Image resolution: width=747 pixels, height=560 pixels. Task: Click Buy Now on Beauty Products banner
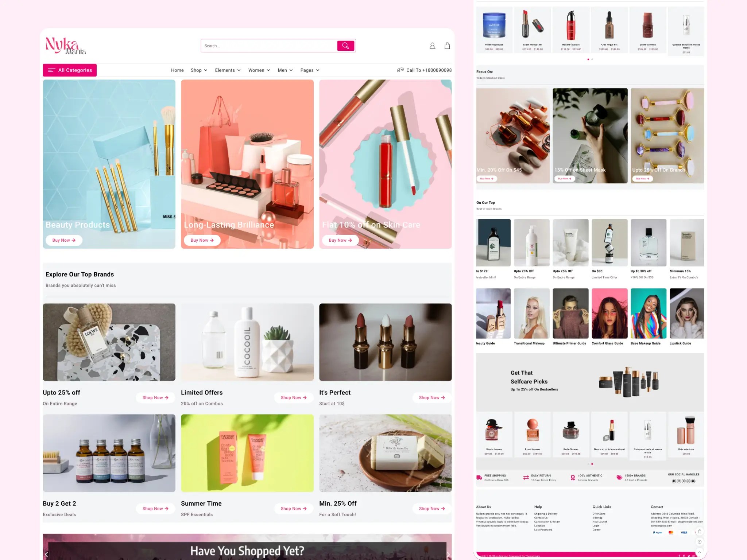(64, 240)
